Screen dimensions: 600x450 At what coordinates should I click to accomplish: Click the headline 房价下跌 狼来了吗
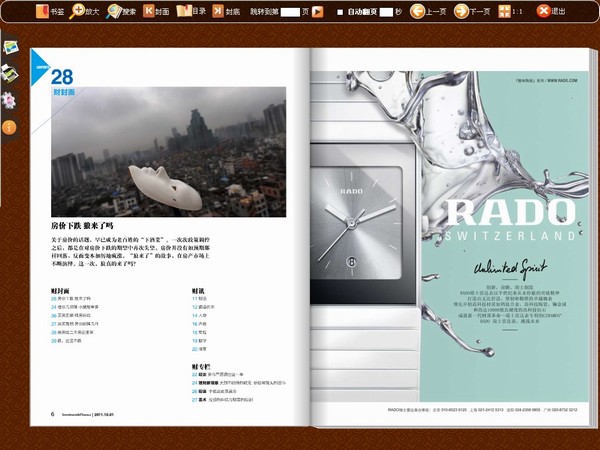click(82, 225)
